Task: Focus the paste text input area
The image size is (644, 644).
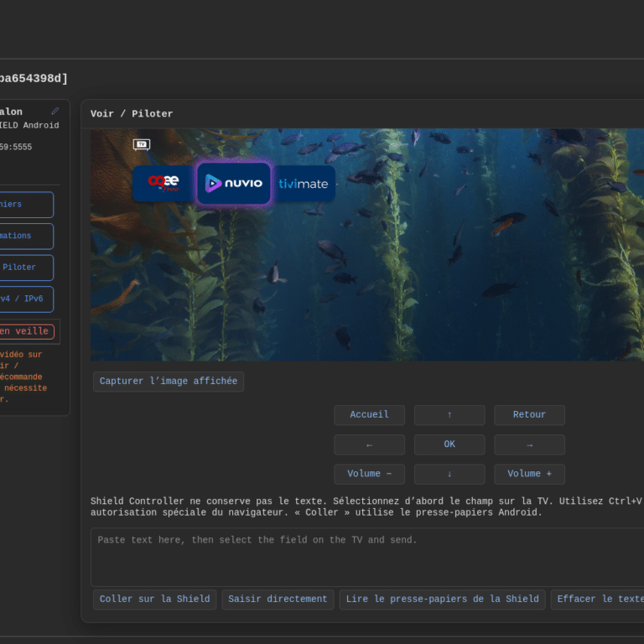Action: tap(367, 557)
